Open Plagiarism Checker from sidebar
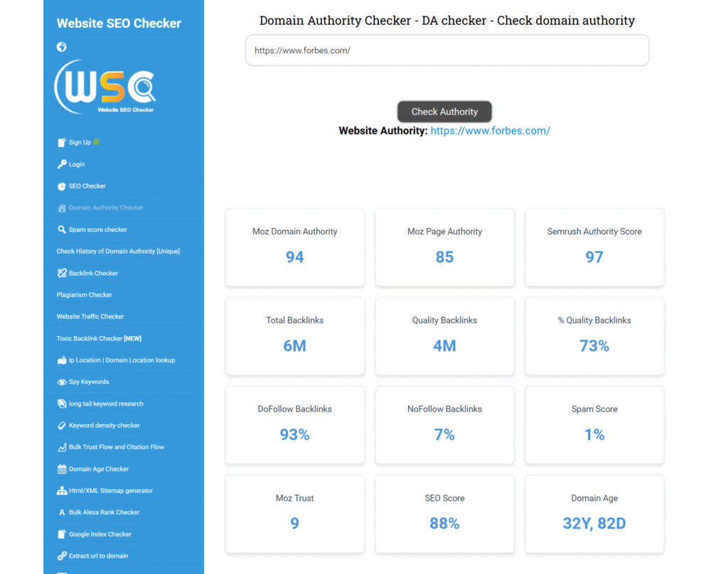The width and height of the screenshot is (728, 574). pos(124,295)
